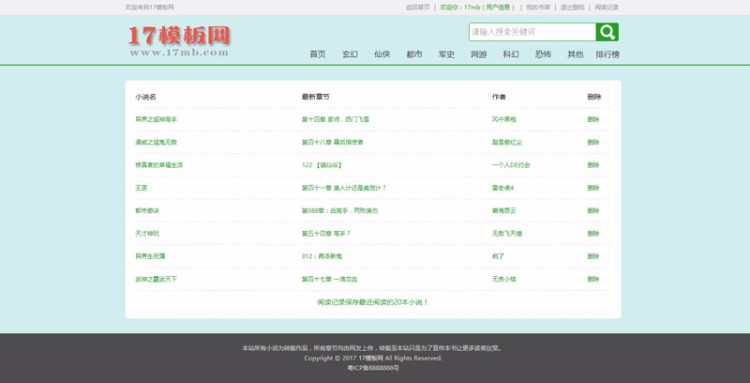750x383 pixels.
Task: Open author 疯了
Action: click(x=498, y=256)
